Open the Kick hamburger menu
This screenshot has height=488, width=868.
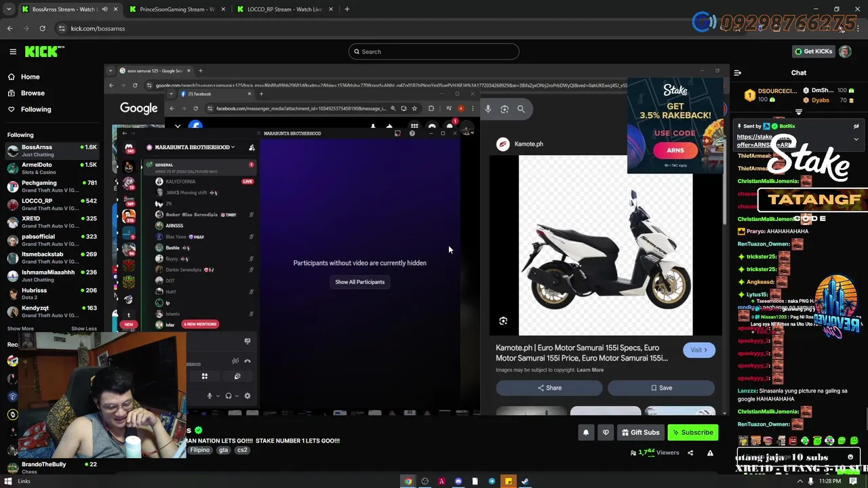click(x=13, y=52)
